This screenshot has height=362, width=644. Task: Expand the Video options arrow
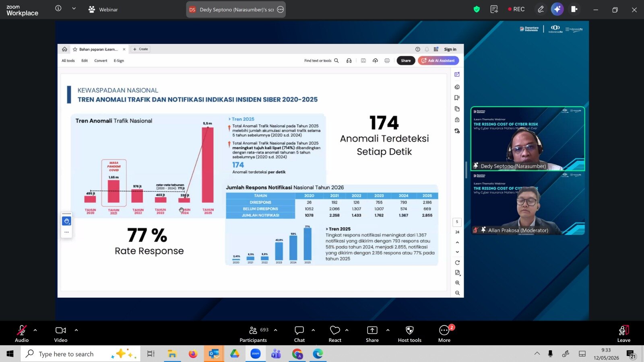76,330
